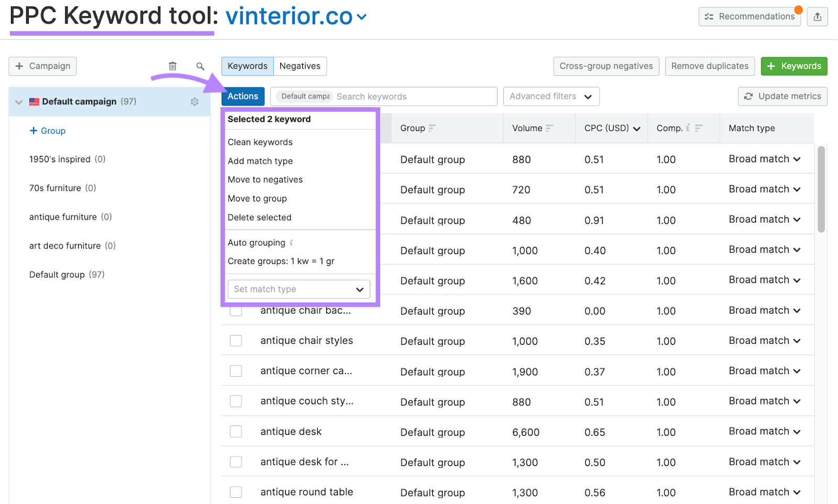
Task: Open match type dropdown for antique desk
Action: [x=765, y=431]
